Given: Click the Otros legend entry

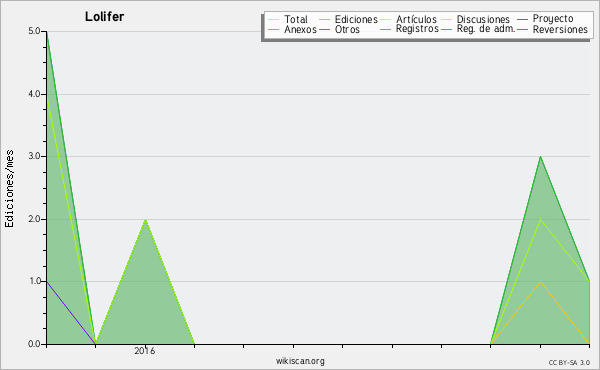Looking at the screenshot, I should [x=339, y=29].
